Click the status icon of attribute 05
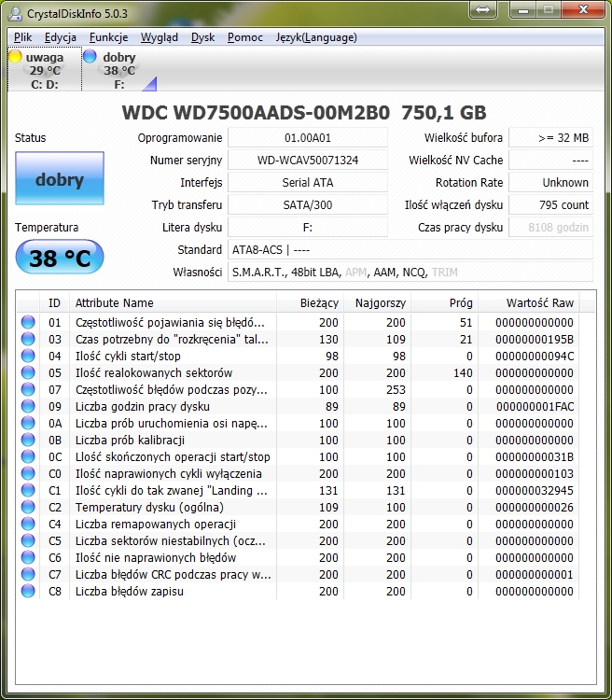The image size is (612, 700). (x=28, y=372)
